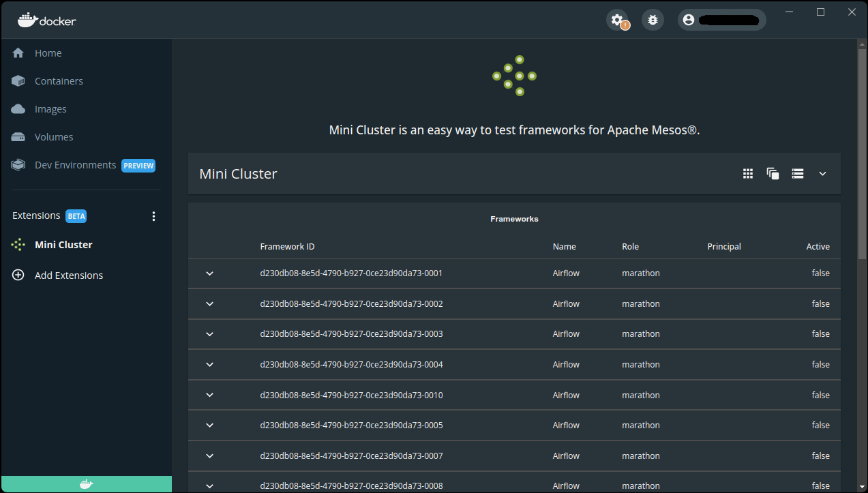Click the Docker whale logo
The image size is (868, 493).
(46, 20)
